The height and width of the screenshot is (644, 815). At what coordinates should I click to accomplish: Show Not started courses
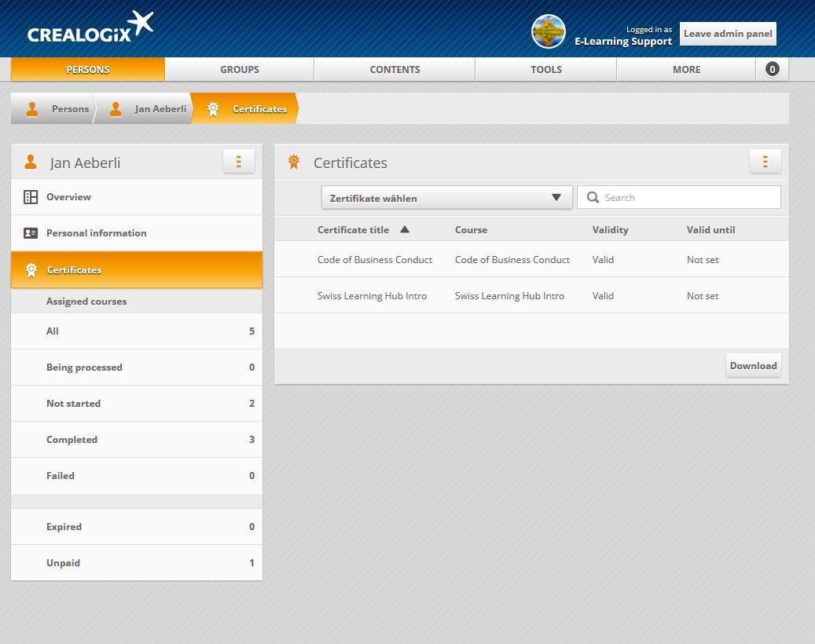(137, 404)
